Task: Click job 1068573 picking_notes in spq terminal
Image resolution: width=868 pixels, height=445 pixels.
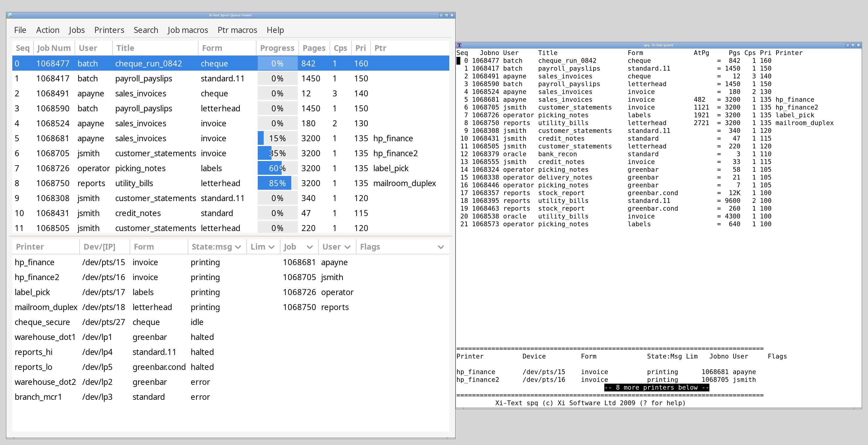Action: tap(616, 224)
